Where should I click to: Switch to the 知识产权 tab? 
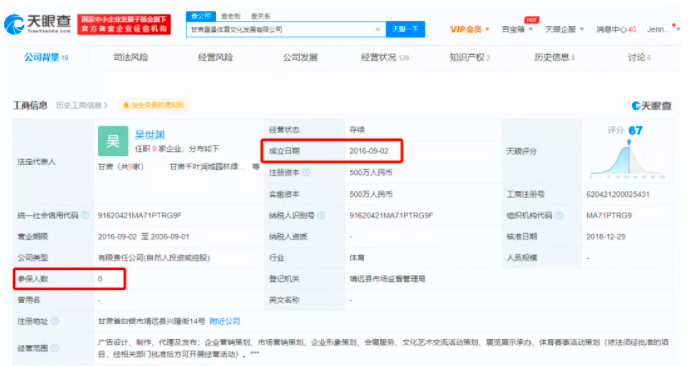[469, 58]
